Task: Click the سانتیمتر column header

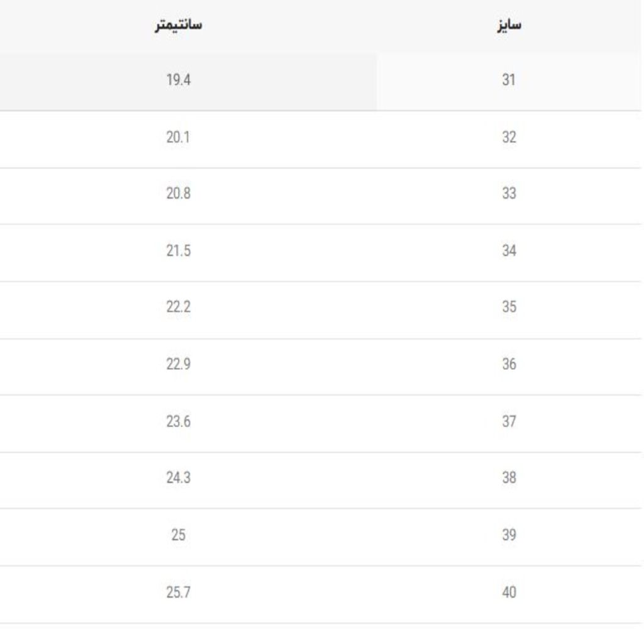Action: click(x=178, y=25)
